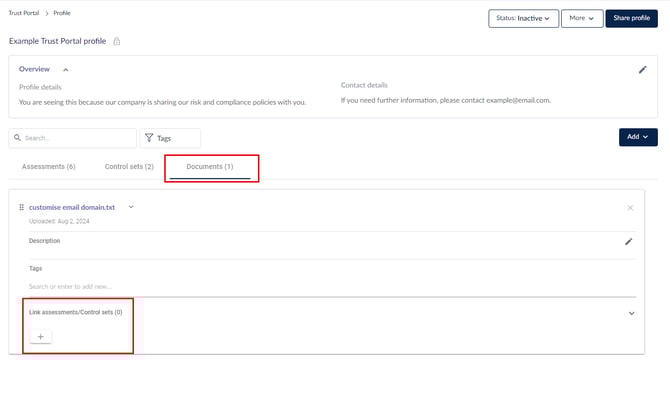Select the Documents (1) tab
670x416 pixels.
[x=210, y=166]
